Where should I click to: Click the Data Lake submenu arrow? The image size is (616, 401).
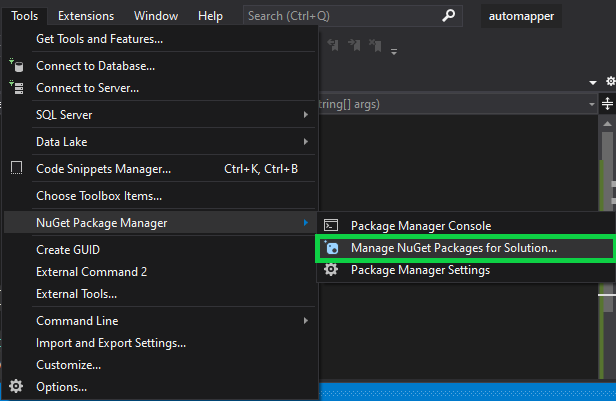pos(306,142)
